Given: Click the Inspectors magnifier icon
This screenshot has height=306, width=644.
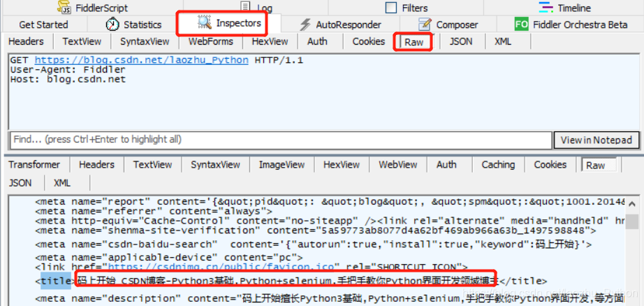Looking at the screenshot, I should click(204, 22).
